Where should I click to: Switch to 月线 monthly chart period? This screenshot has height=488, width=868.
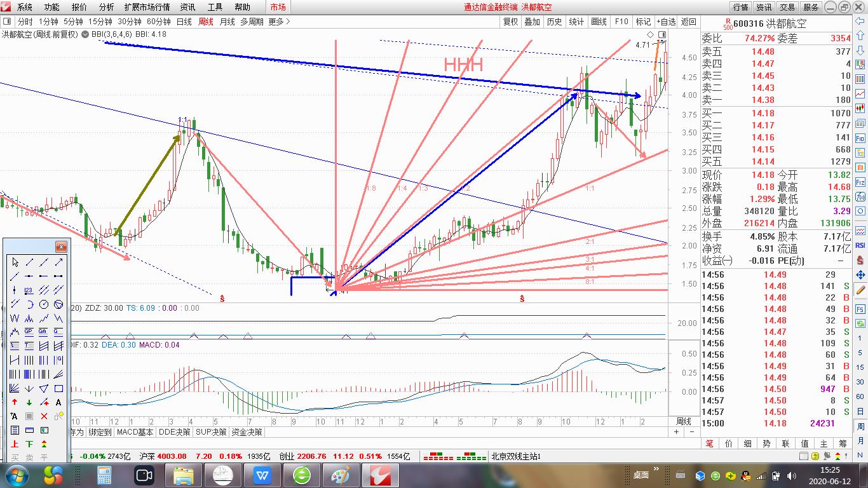pos(227,22)
